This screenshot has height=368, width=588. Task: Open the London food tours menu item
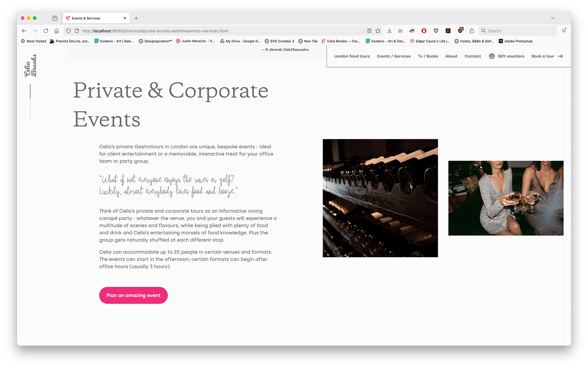[x=352, y=56]
